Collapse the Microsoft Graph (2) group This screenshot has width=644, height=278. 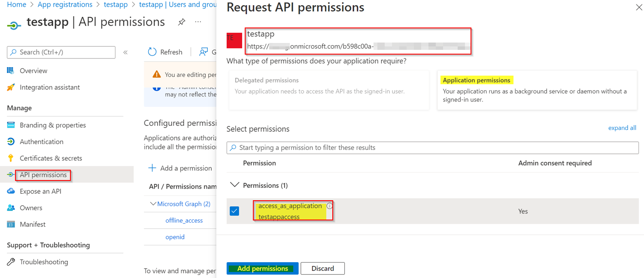click(153, 204)
